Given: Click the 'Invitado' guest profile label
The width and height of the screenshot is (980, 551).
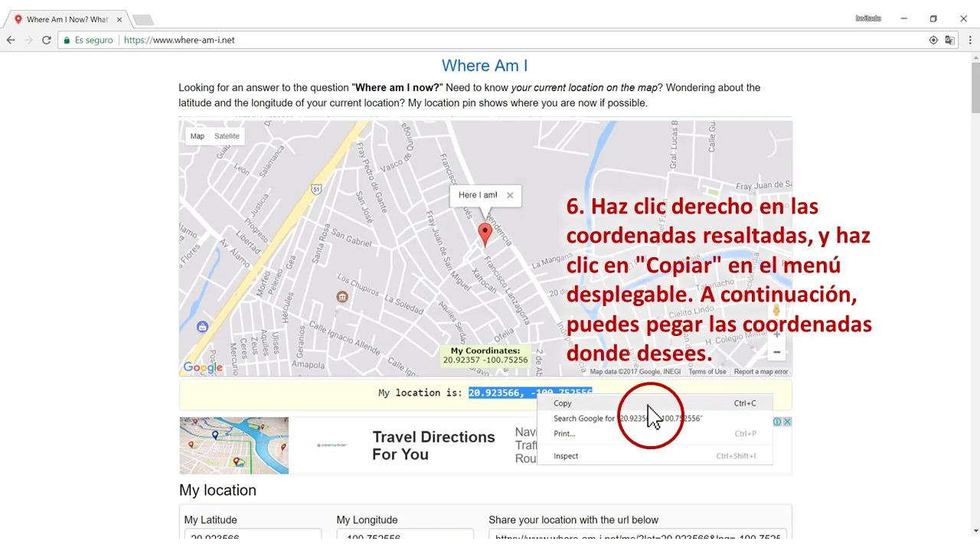Looking at the screenshot, I should tap(868, 18).
